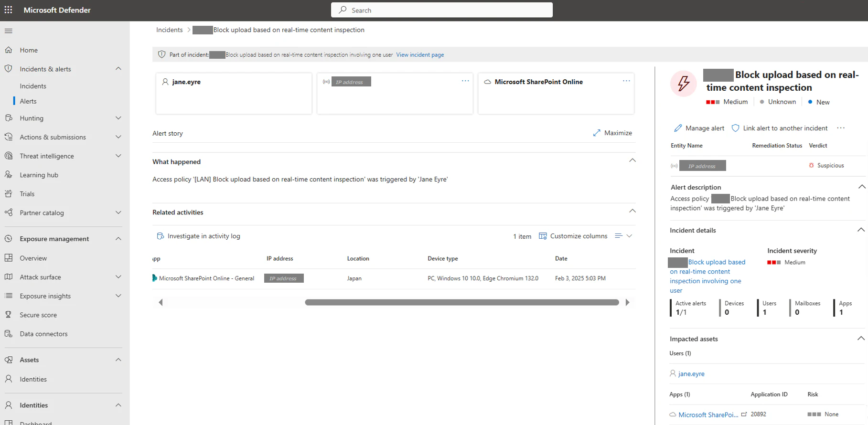Collapse the navigation hamburger menu
Image resolution: width=868 pixels, height=425 pixels.
(8, 31)
